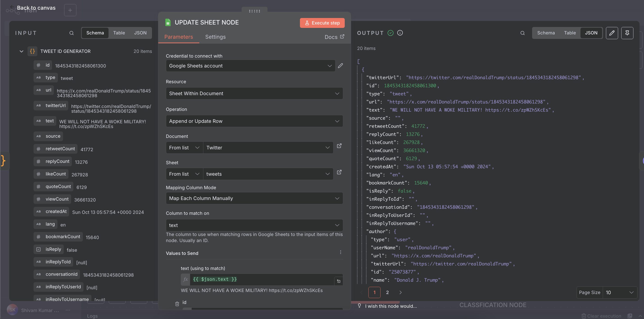The image size is (644, 319).
Task: Click the search icon in INPUT panel
Action: (x=72, y=33)
